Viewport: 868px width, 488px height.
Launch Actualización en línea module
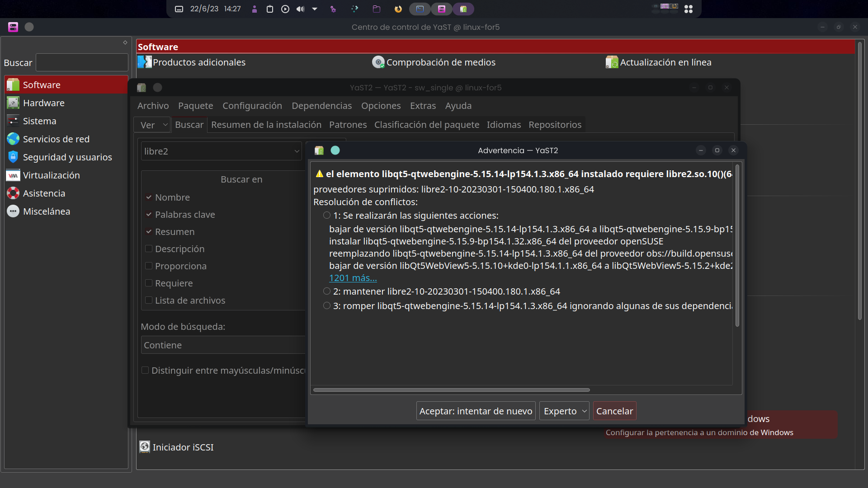[659, 62]
